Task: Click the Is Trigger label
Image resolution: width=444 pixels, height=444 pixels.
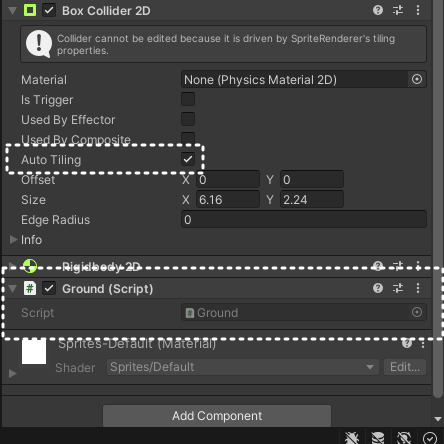Action: (x=47, y=100)
